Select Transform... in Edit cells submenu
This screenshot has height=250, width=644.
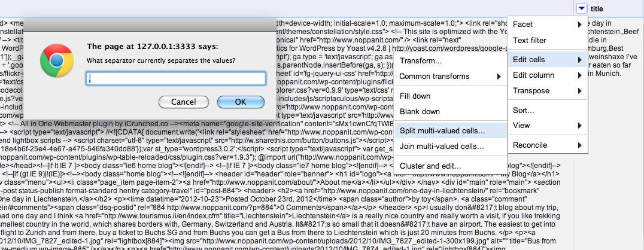tap(450, 61)
